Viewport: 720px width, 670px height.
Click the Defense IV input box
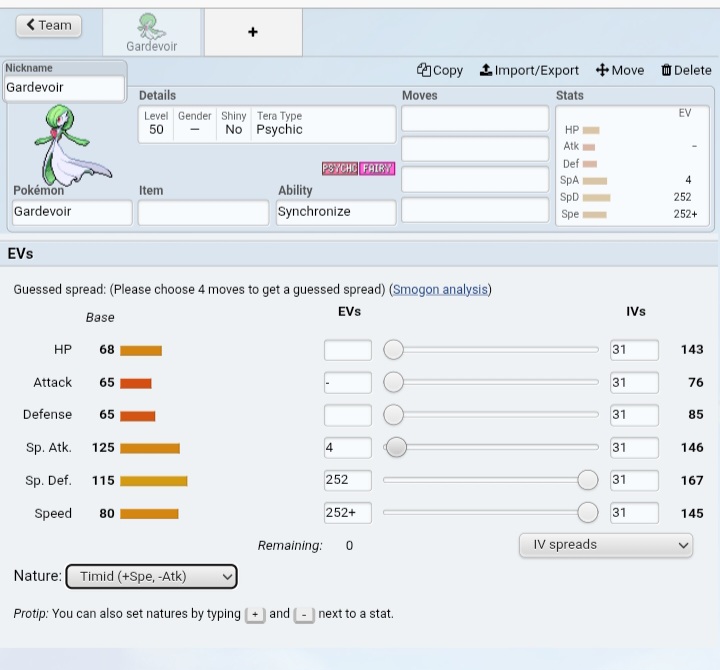[634, 415]
